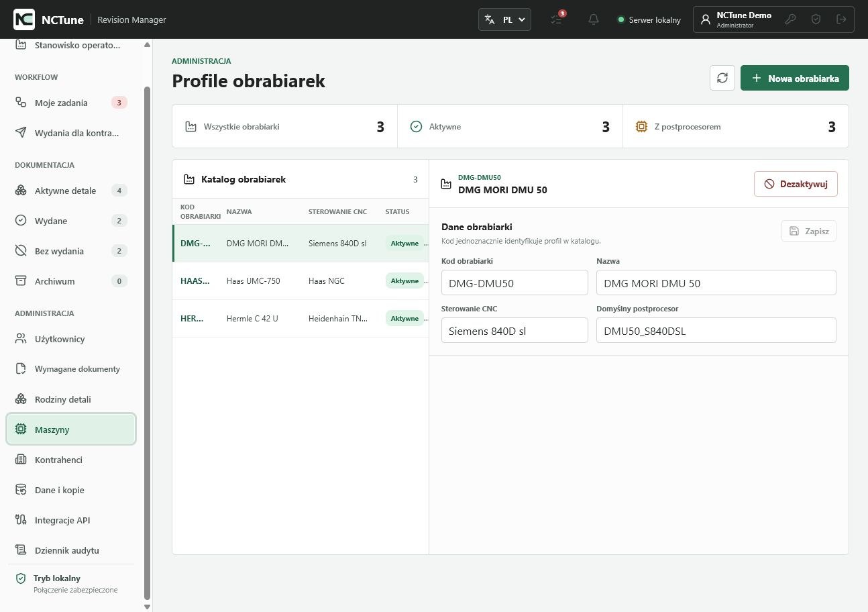Screen dimensions: 868x612
Task: Click the Użytkownicy people icon
Action: pyautogui.click(x=21, y=339)
